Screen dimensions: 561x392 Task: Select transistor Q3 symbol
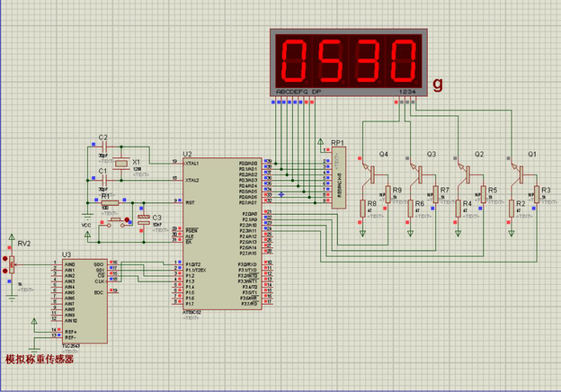click(416, 174)
